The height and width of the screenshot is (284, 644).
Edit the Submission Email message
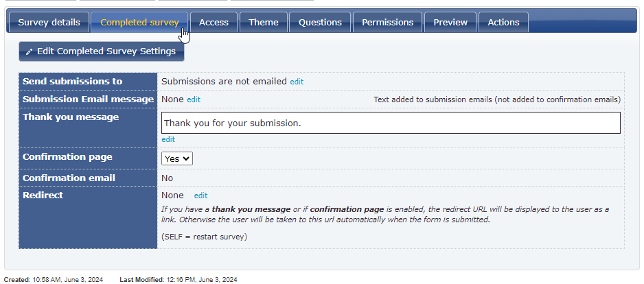pyautogui.click(x=194, y=99)
